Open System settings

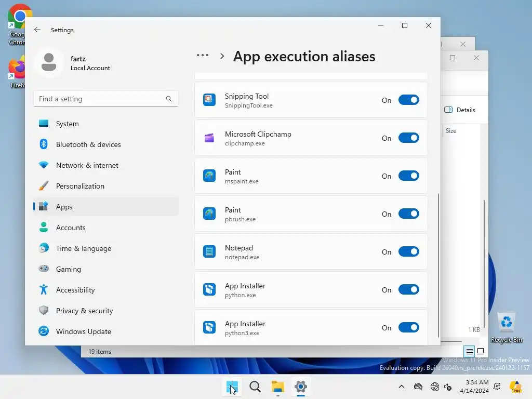coord(106,124)
